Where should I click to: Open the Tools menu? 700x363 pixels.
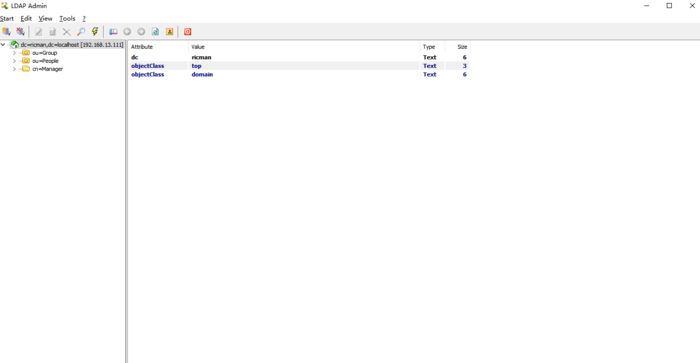tap(67, 19)
